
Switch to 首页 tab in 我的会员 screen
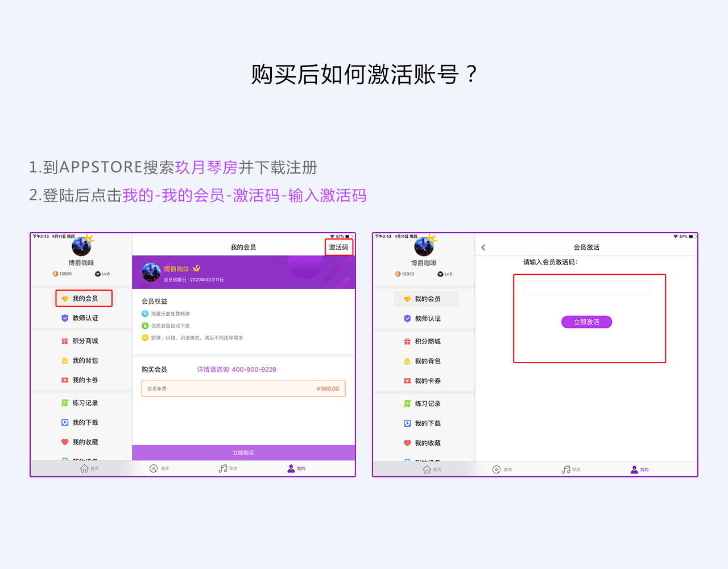pyautogui.click(x=89, y=468)
